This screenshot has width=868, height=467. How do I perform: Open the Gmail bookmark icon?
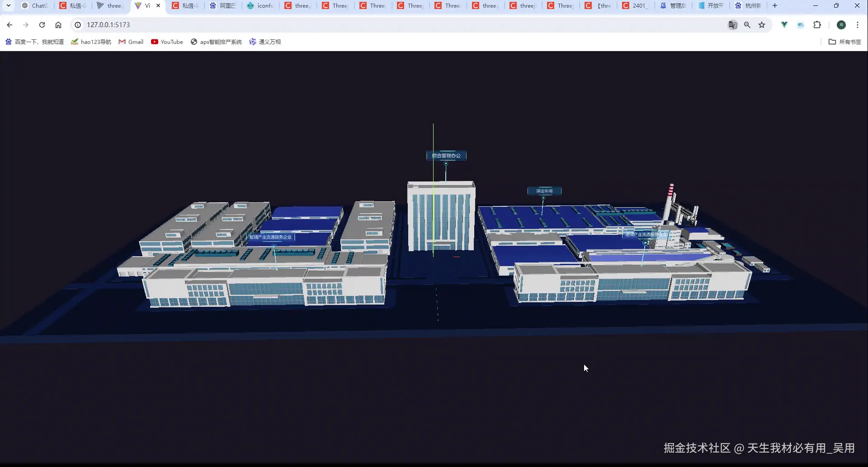[123, 42]
